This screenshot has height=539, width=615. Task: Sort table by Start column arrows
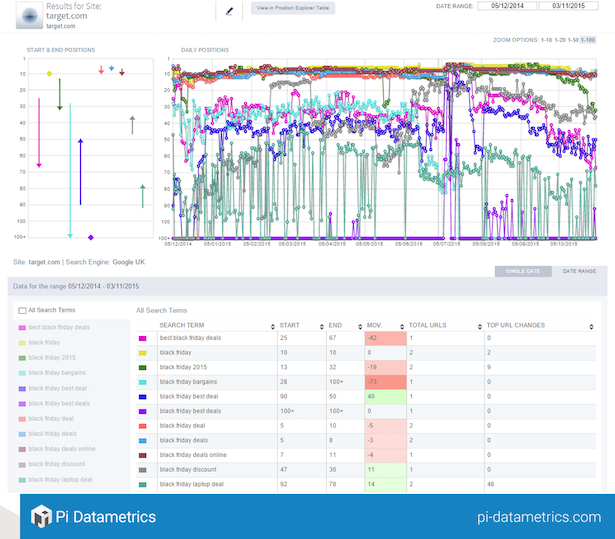(322, 326)
